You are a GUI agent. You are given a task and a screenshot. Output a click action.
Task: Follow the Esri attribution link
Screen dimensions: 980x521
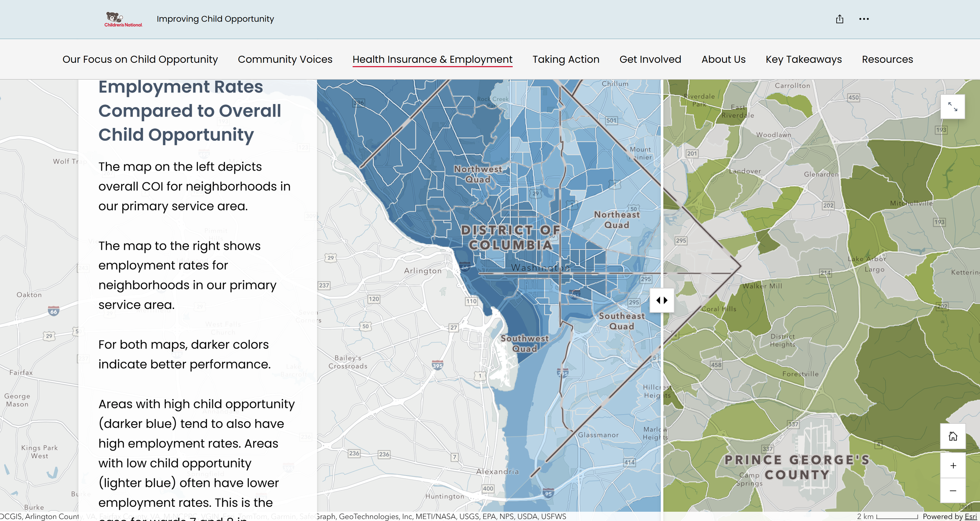pos(971,516)
